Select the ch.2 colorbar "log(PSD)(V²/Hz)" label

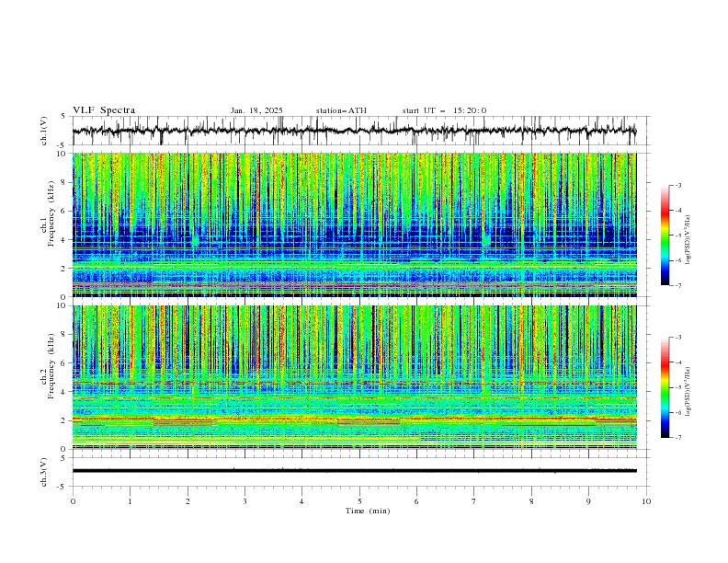coord(688,392)
